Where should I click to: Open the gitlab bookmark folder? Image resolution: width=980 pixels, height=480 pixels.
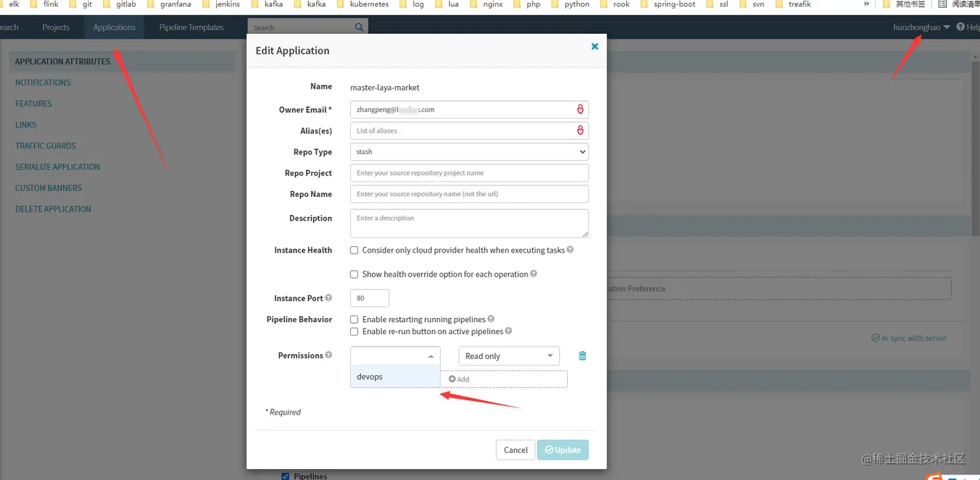(x=120, y=4)
